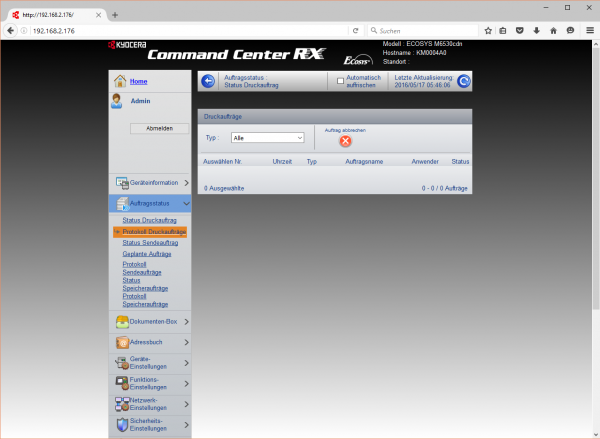
Task: Open the Geplante Aufträge link
Action: click(x=147, y=254)
